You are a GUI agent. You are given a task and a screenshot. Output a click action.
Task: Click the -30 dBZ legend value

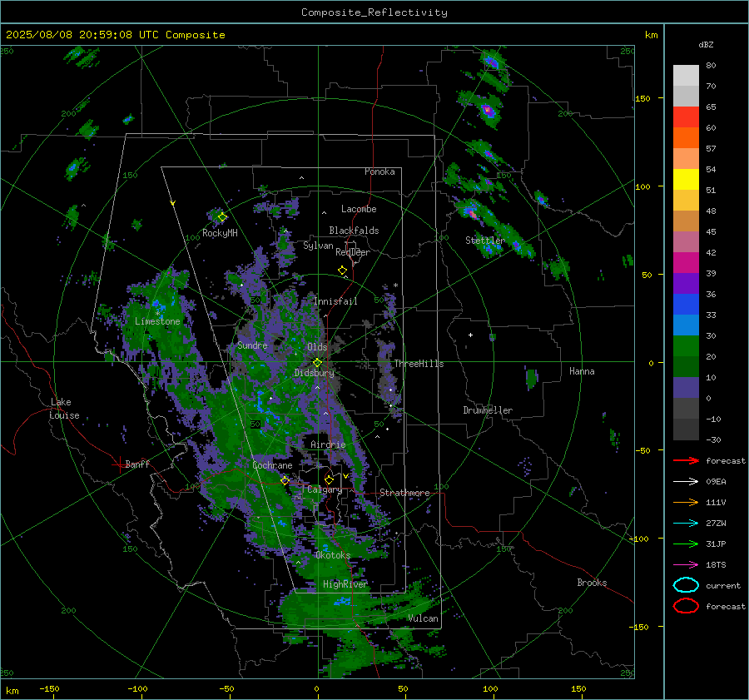(x=713, y=439)
